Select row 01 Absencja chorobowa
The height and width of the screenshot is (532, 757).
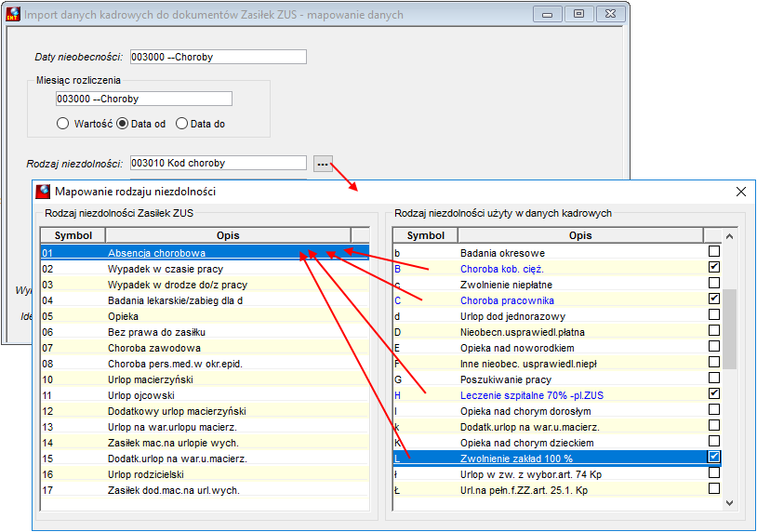coord(205,253)
